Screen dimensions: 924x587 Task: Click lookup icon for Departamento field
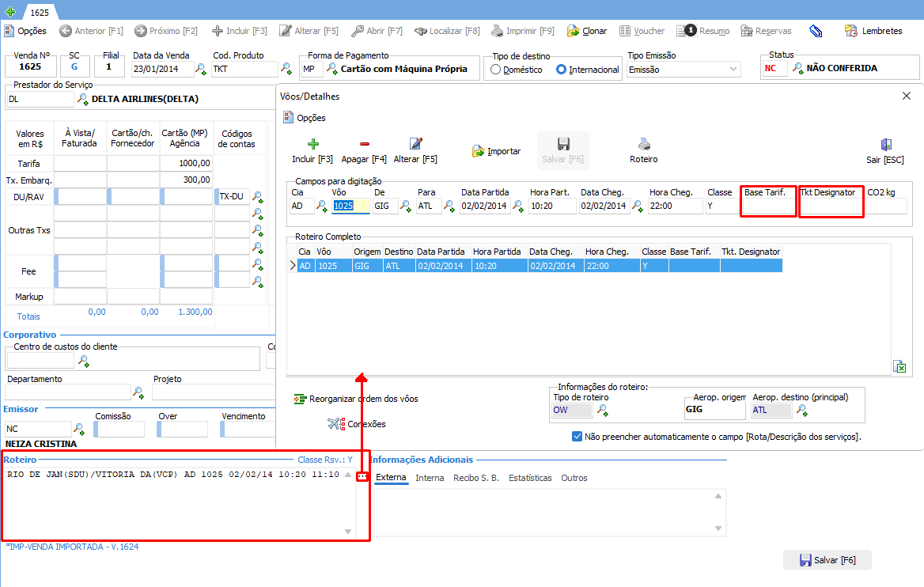coord(138,392)
